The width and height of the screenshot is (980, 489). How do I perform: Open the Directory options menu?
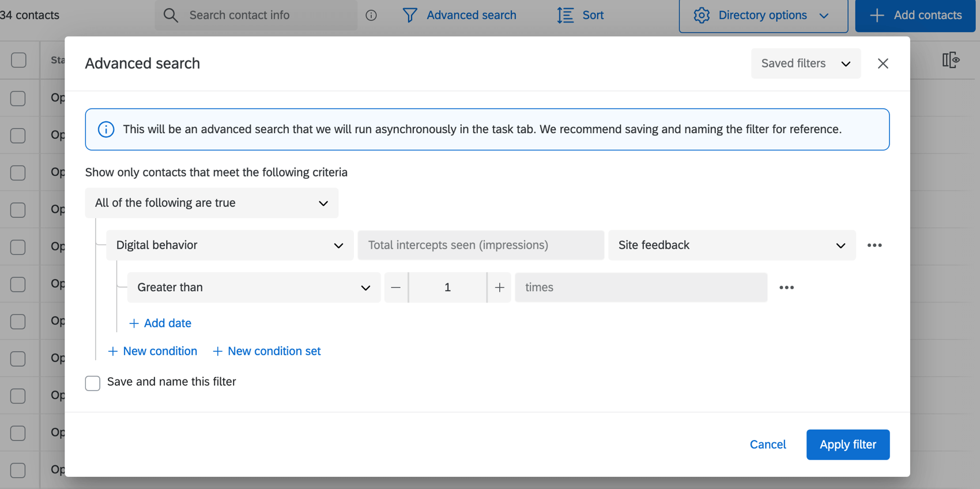point(763,16)
